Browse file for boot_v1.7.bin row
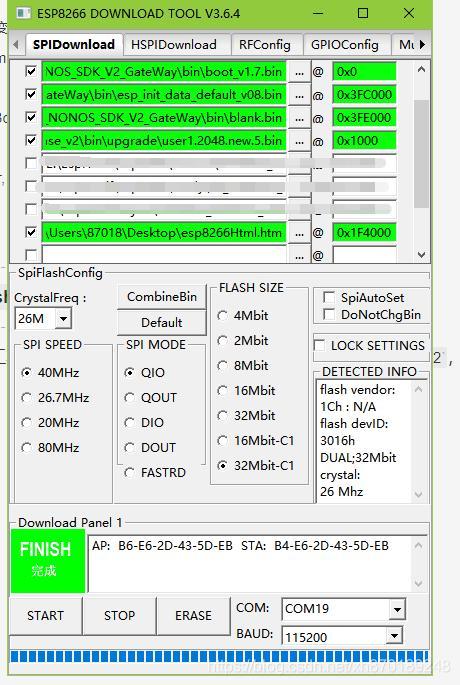The width and height of the screenshot is (460, 685). (x=299, y=73)
